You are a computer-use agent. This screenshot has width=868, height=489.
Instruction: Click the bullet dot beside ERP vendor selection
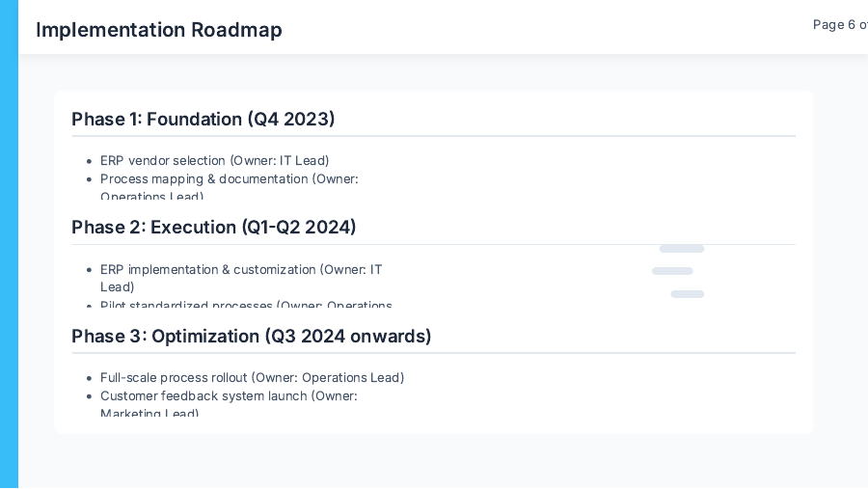[89, 162]
